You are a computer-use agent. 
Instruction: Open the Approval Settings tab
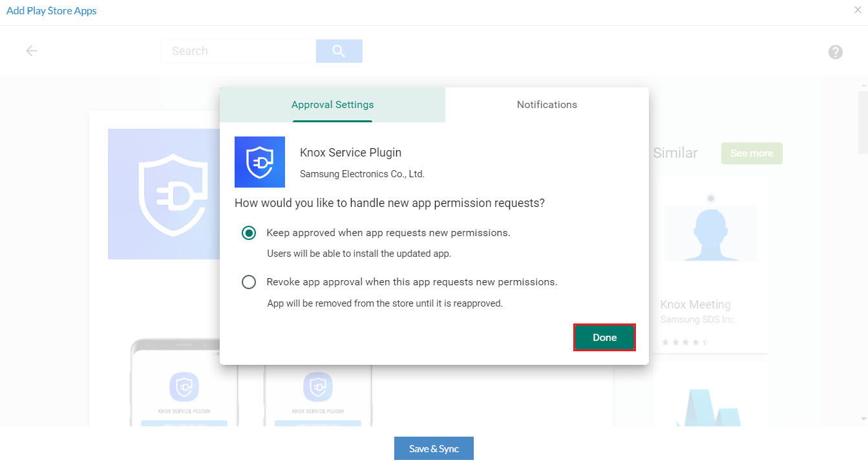pos(332,105)
